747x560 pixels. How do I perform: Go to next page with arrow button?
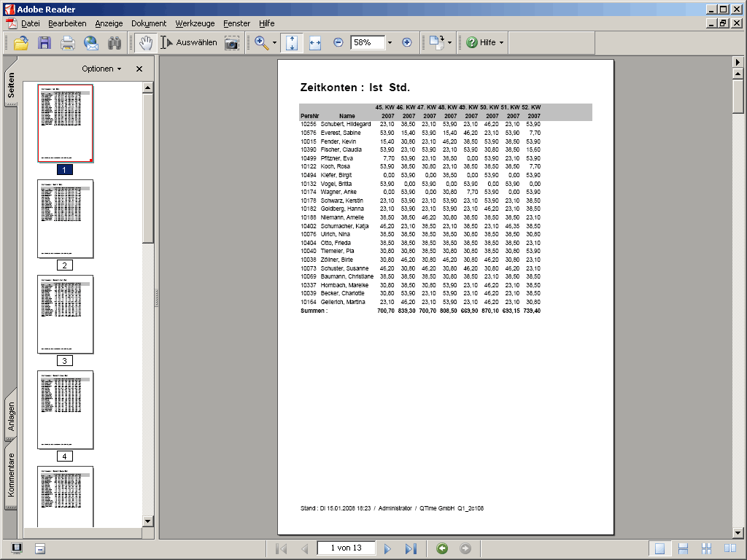point(387,548)
